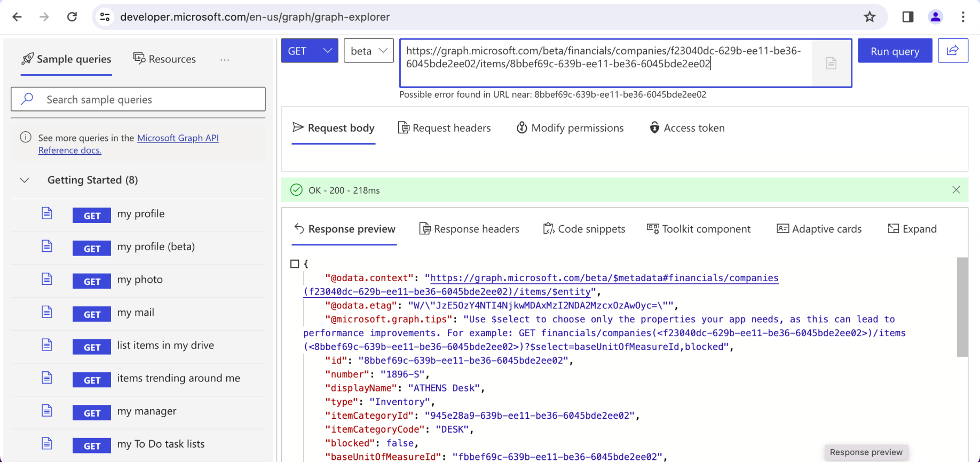Switch to the Request headers tab
The width and height of the screenshot is (980, 462).
pos(445,128)
